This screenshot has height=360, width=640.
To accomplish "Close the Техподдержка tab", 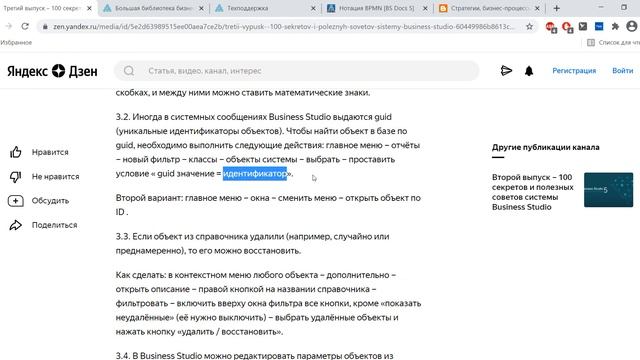I will pyautogui.click(x=313, y=8).
